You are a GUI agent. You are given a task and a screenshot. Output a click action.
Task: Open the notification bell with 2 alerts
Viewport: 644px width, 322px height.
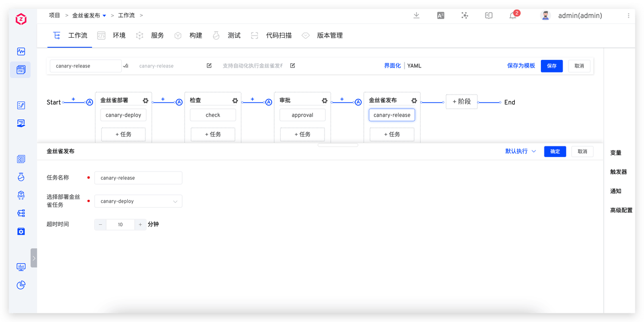pos(513,16)
